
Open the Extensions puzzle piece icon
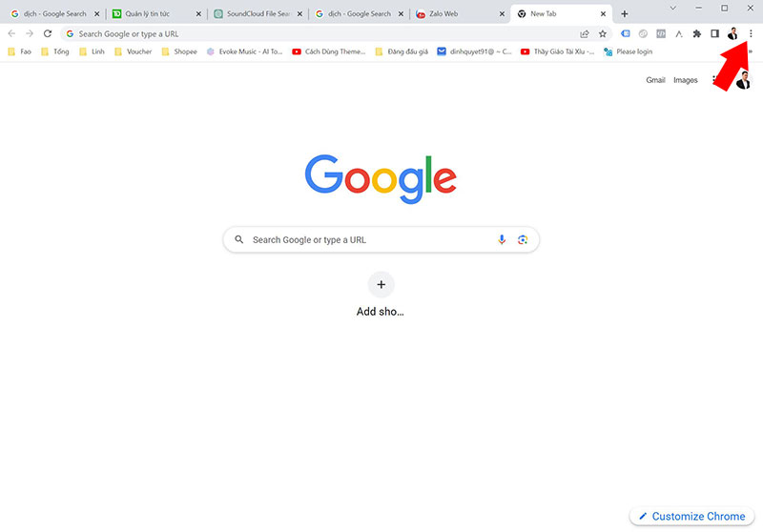(x=697, y=33)
